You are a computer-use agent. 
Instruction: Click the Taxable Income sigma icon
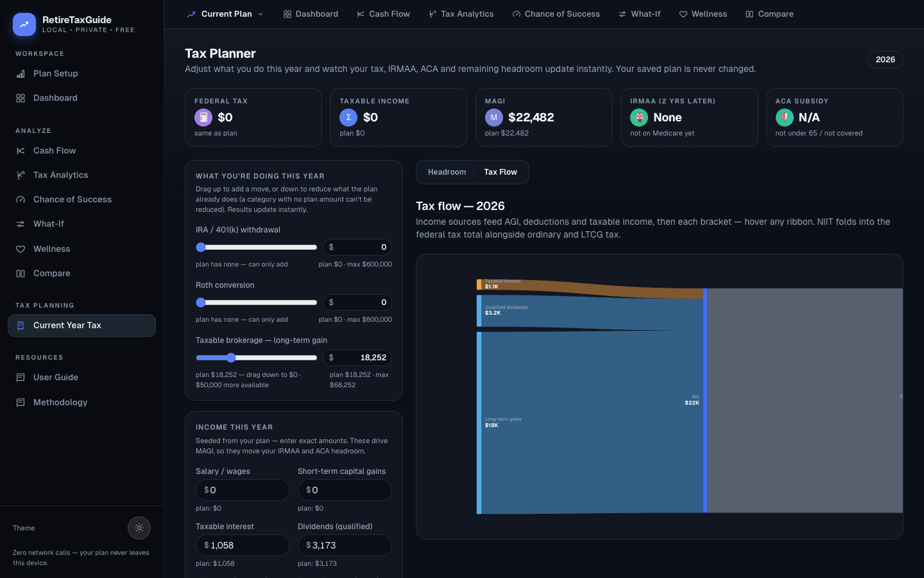348,118
